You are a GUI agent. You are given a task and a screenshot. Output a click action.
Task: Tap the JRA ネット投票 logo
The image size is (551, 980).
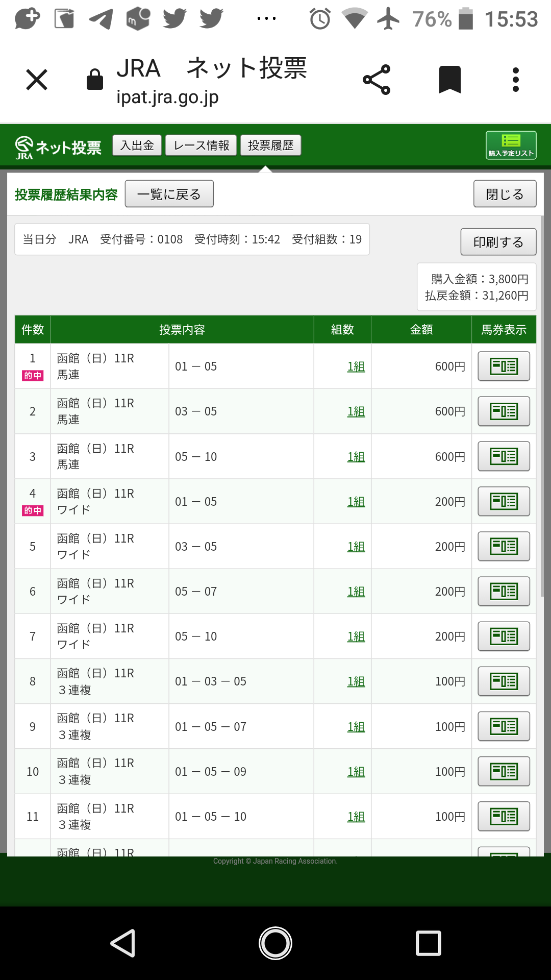[58, 148]
